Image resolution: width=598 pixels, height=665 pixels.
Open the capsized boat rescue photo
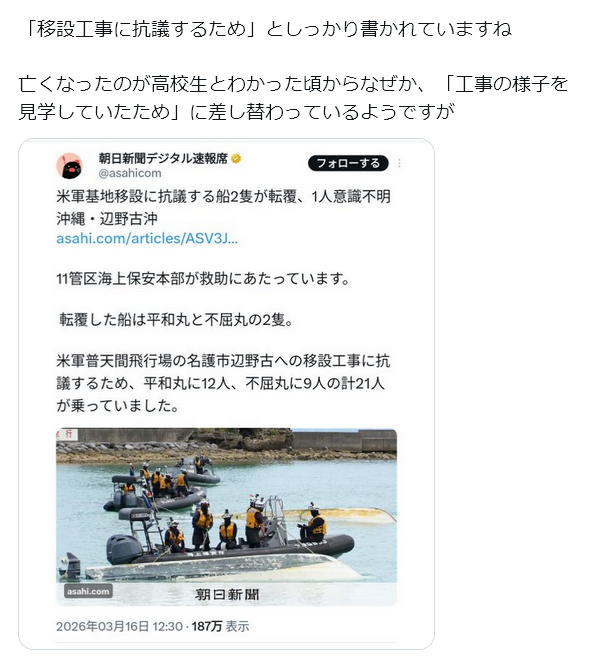(x=226, y=516)
